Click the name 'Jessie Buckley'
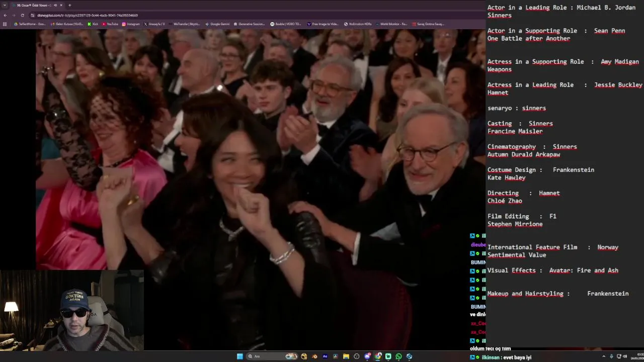 tap(618, 85)
